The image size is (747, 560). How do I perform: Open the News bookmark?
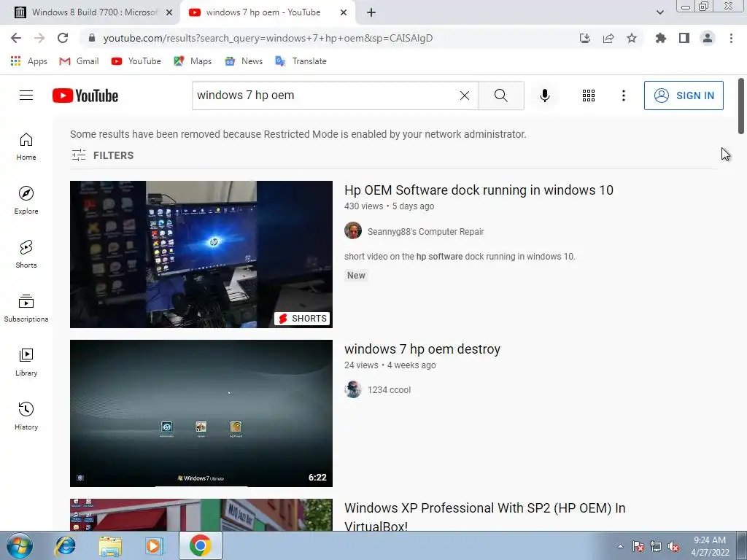click(244, 61)
